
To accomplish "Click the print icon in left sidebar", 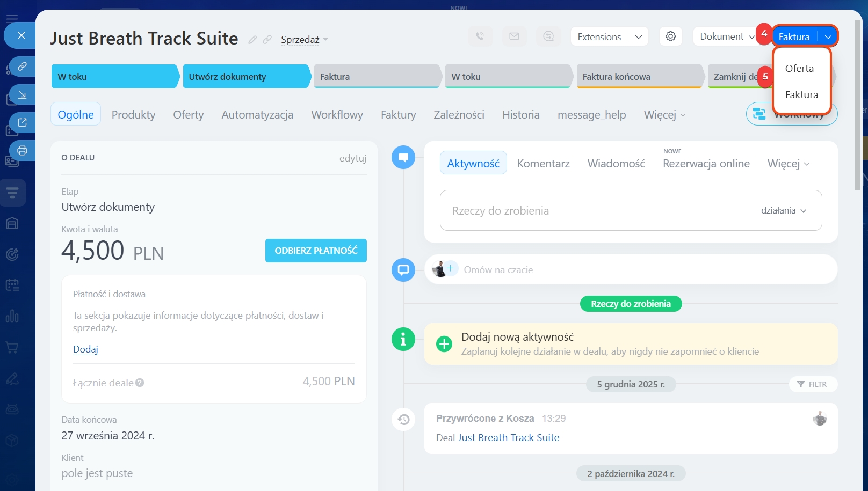I will coord(22,151).
